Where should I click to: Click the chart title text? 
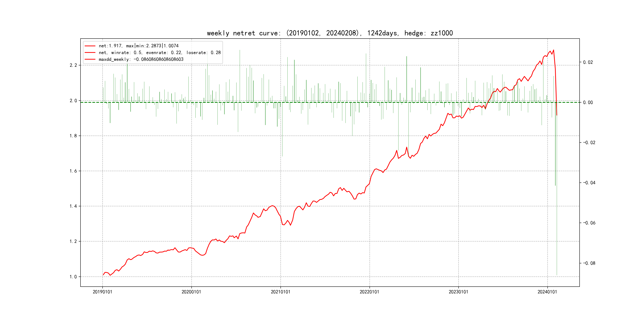(x=330, y=33)
